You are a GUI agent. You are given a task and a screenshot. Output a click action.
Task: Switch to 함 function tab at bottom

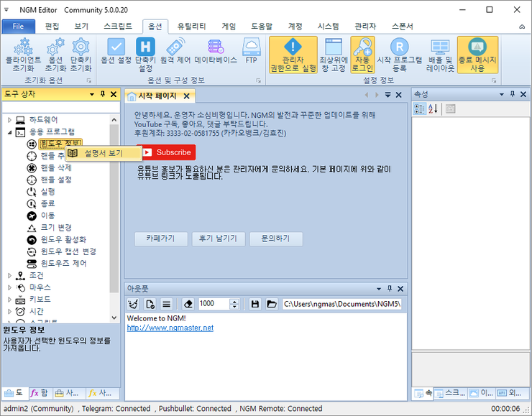(x=40, y=393)
